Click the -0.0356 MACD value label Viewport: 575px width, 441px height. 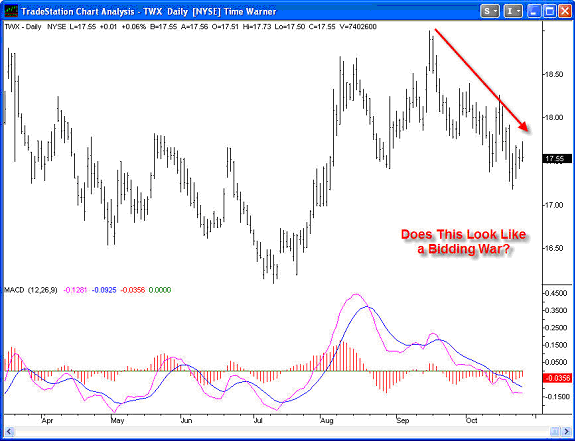(x=557, y=378)
